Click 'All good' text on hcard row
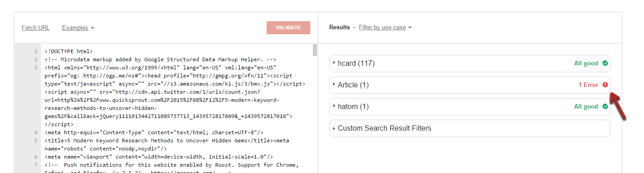 586,63
